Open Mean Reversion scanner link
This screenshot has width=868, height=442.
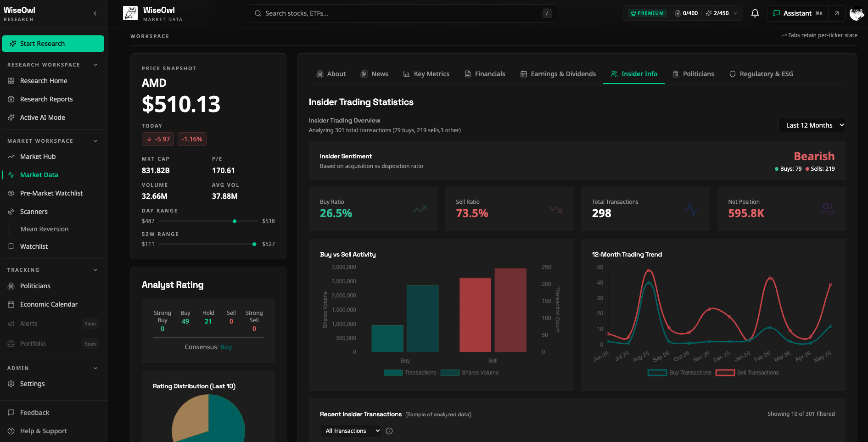[45, 229]
